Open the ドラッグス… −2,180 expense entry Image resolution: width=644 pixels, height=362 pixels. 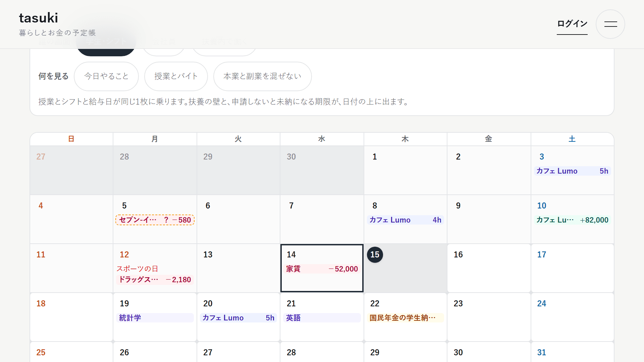pos(155,280)
